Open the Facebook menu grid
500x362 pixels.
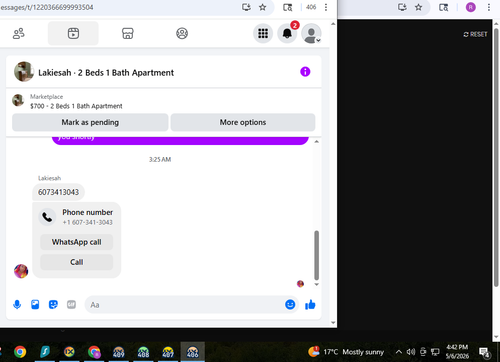tap(263, 33)
